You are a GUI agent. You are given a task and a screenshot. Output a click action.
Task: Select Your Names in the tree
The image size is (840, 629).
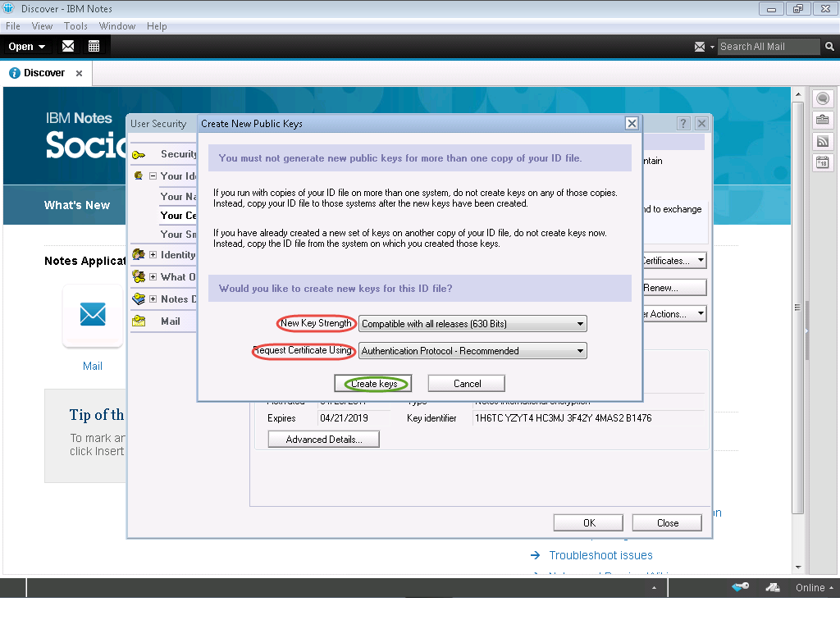tap(178, 197)
